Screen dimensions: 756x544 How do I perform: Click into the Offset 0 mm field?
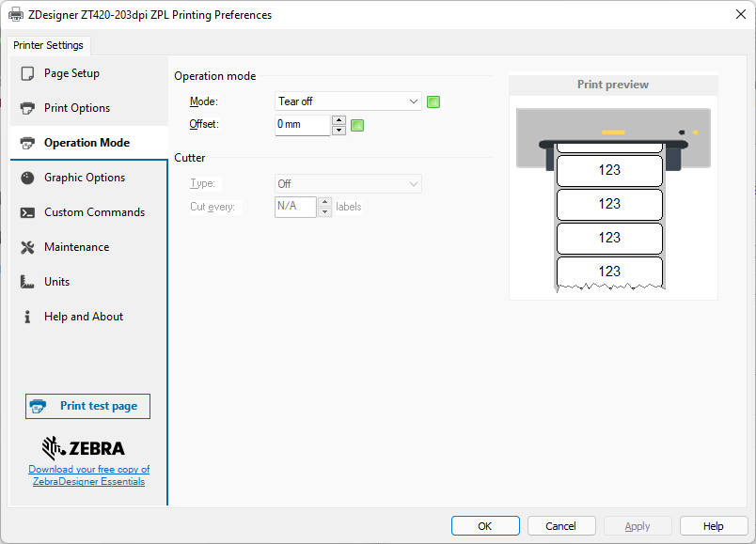pyautogui.click(x=302, y=125)
